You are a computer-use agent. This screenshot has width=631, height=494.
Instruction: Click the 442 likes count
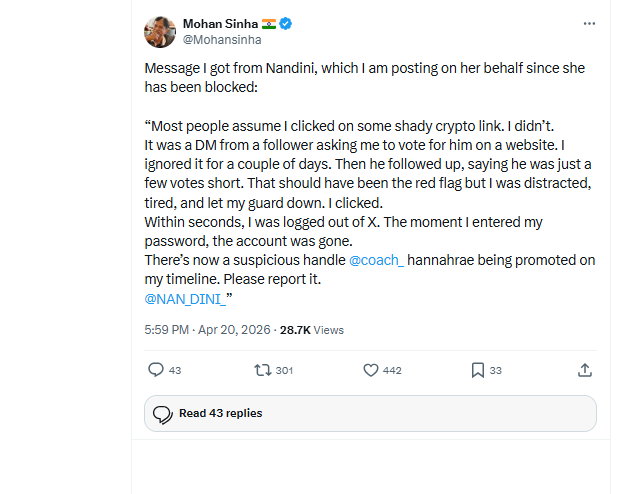[x=392, y=371]
